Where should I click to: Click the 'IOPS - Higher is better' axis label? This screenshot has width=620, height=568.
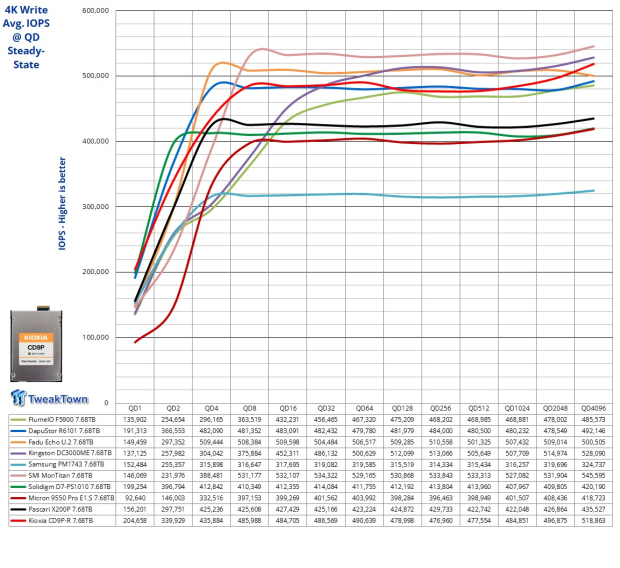(x=62, y=204)
